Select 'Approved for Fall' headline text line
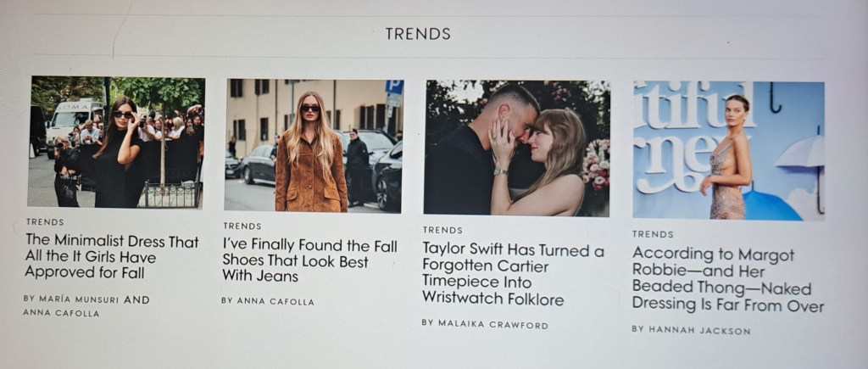 84,272
